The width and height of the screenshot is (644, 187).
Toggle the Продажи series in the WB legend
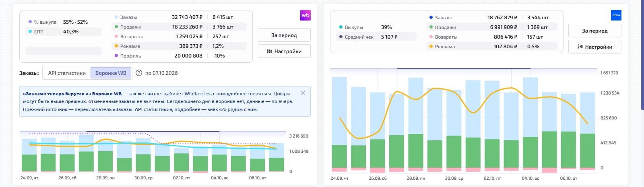(x=179, y=27)
